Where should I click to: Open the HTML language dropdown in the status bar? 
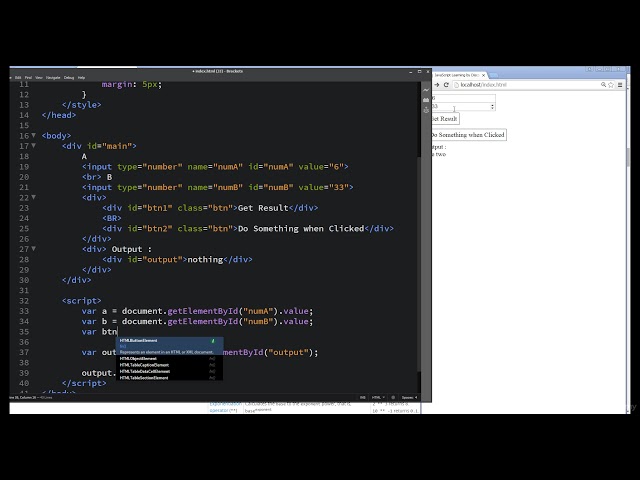tap(378, 397)
